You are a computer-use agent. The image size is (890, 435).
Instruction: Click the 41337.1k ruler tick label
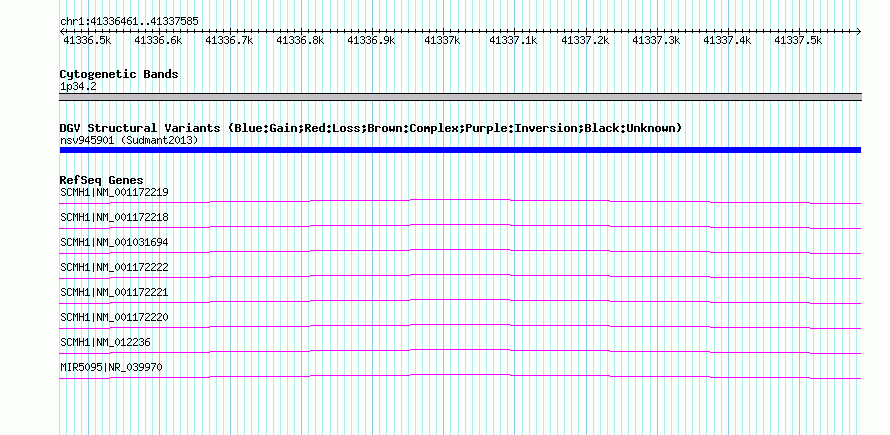(513, 40)
